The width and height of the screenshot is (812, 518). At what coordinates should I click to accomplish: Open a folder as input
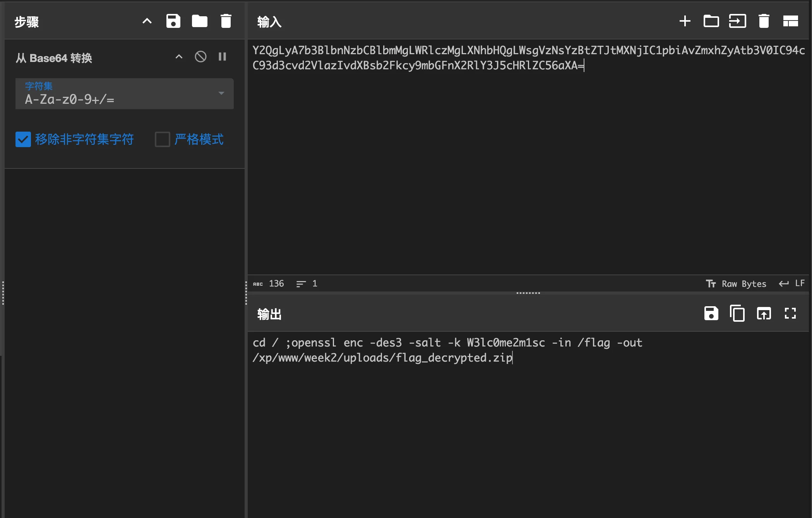pyautogui.click(x=711, y=21)
